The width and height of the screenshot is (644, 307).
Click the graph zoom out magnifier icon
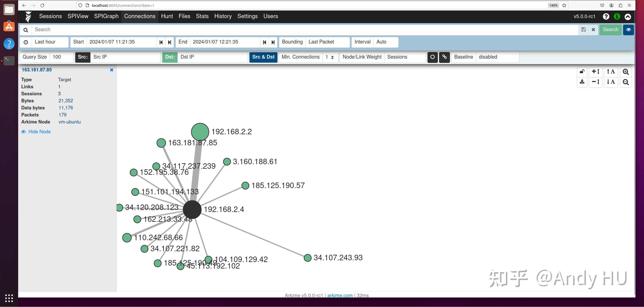(625, 82)
